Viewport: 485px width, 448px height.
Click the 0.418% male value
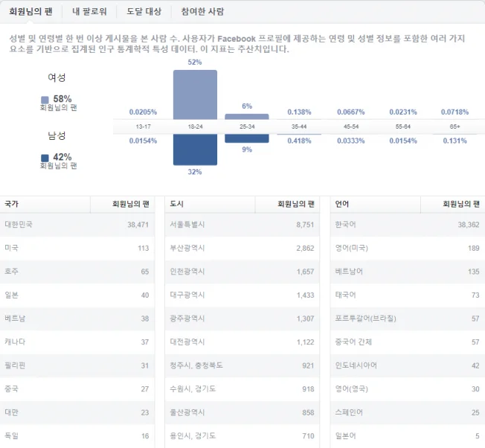[x=299, y=141]
